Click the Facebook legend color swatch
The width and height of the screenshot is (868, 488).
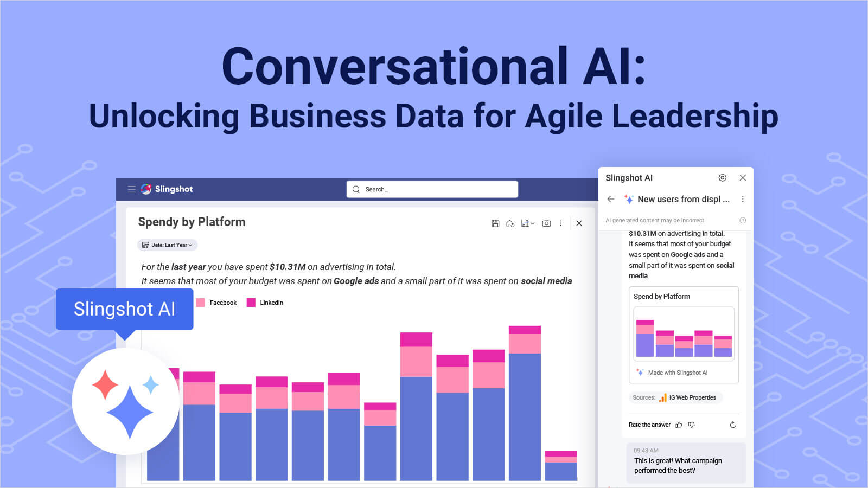point(200,303)
